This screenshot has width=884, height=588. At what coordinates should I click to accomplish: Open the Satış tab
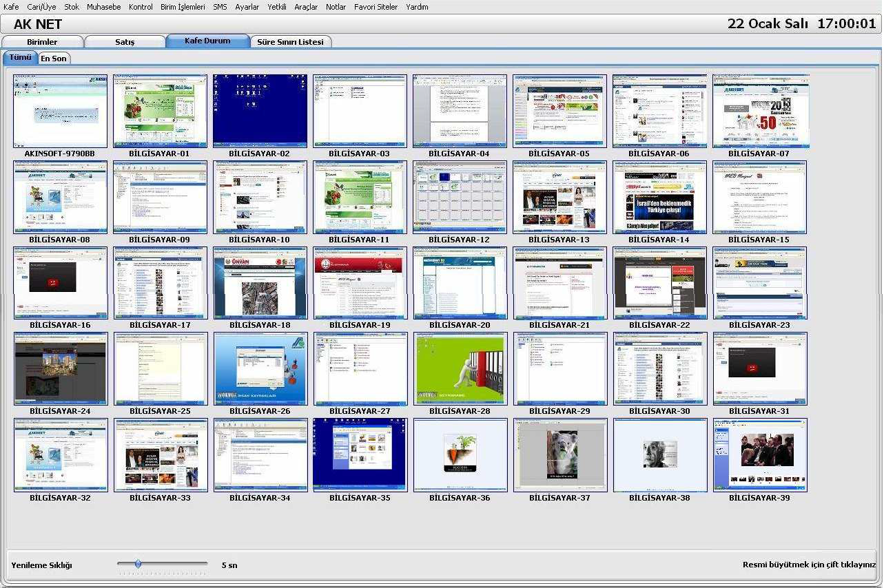pyautogui.click(x=125, y=42)
